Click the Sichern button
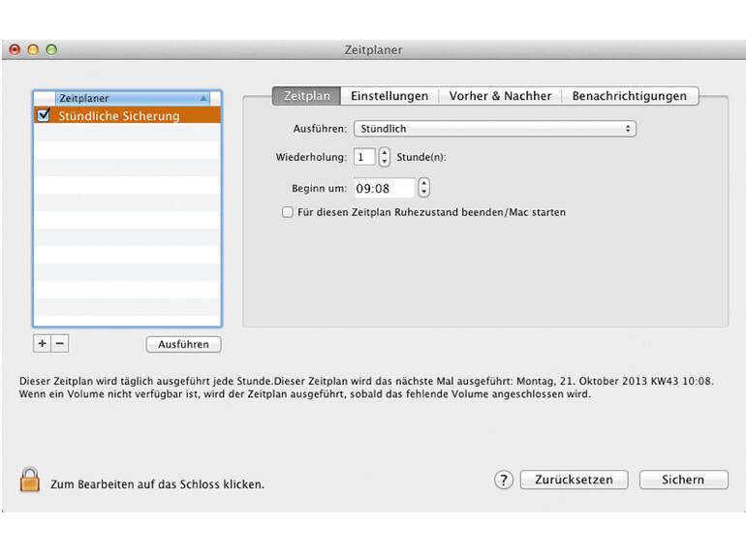The image size is (746, 560). point(683,480)
